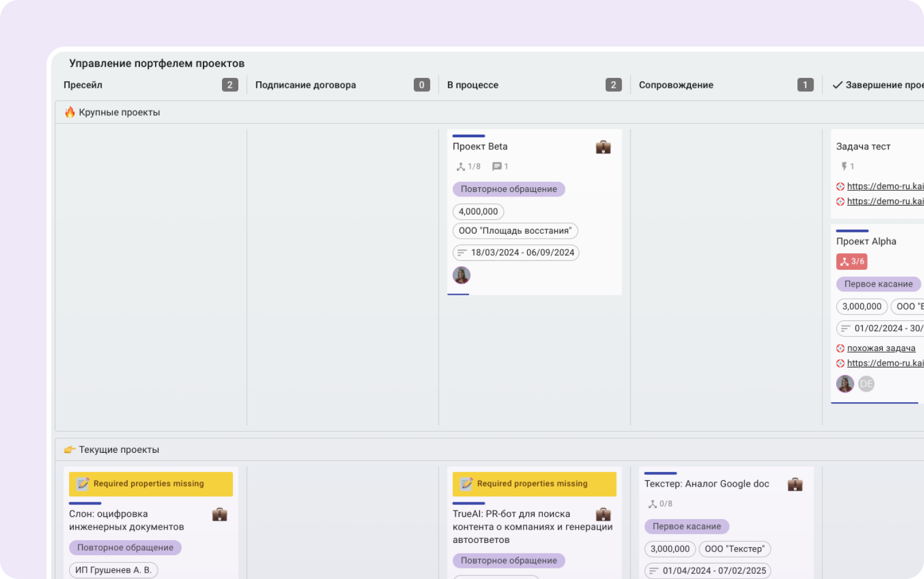The width and height of the screenshot is (924, 579).
Task: Click the 4,000,000 budget chip
Action: 478,212
